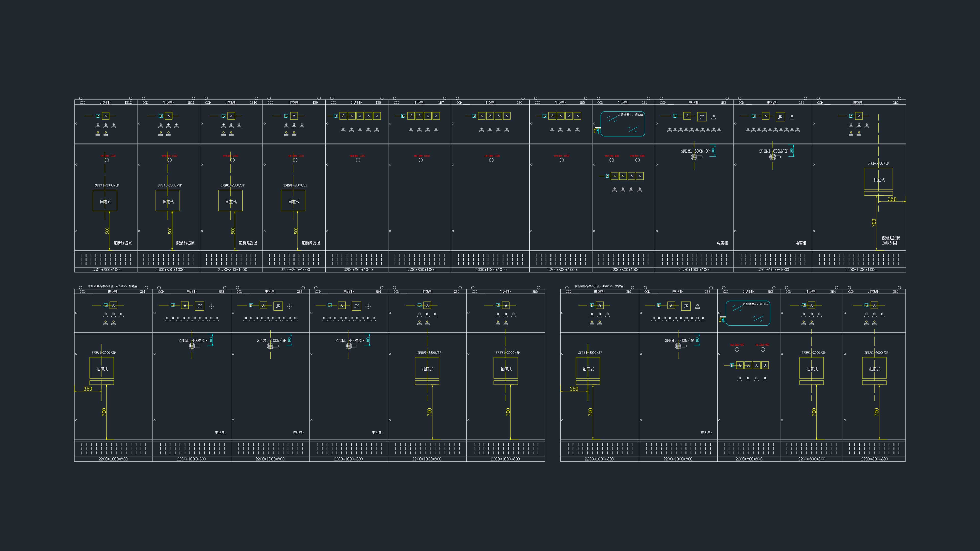This screenshot has width=980, height=551.
Task: Click the cyan B meter box in cabinet 1B12
Action: tap(98, 116)
